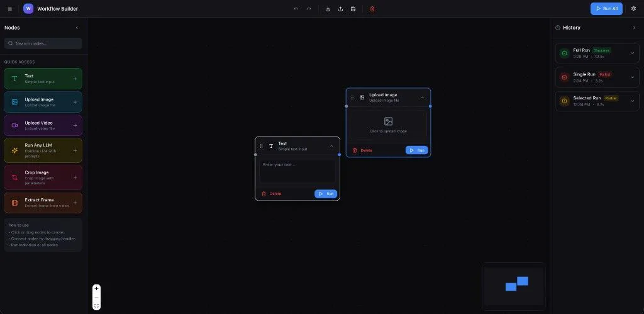Run all nodes with Run All button
Screen dimensions: 644x314
(606, 9)
